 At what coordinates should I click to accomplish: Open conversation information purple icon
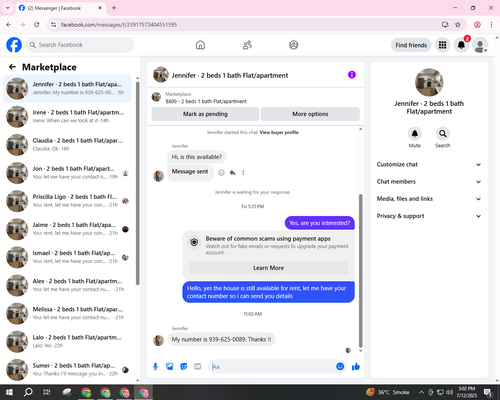pos(352,75)
